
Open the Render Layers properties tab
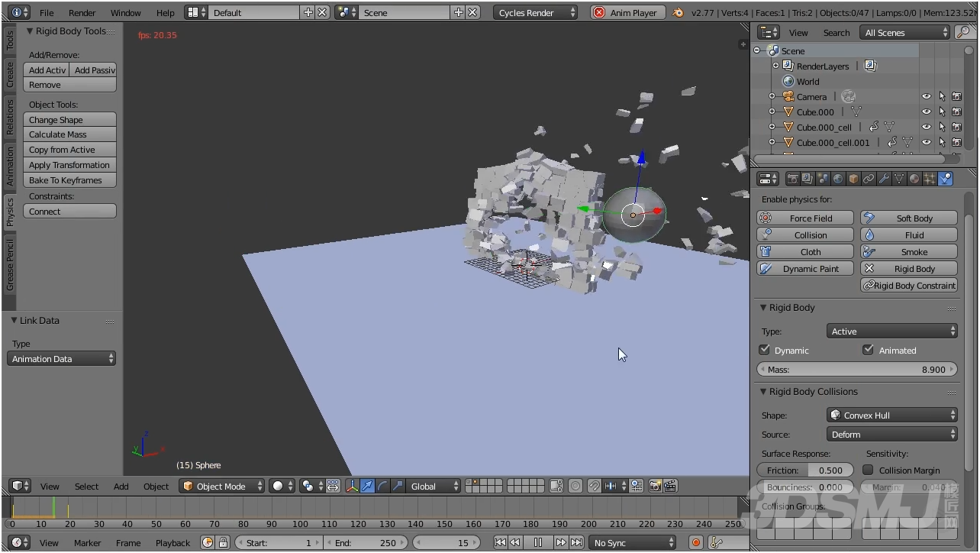pos(808,179)
